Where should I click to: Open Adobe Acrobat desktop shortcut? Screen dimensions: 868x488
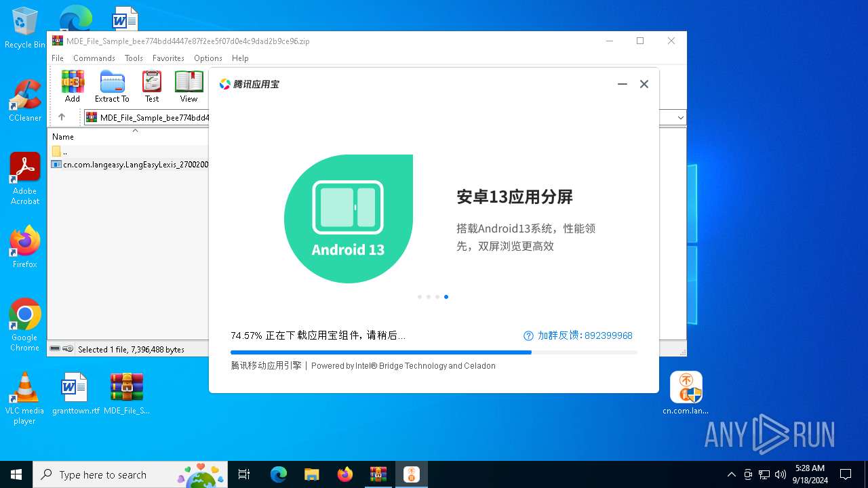pyautogui.click(x=25, y=179)
